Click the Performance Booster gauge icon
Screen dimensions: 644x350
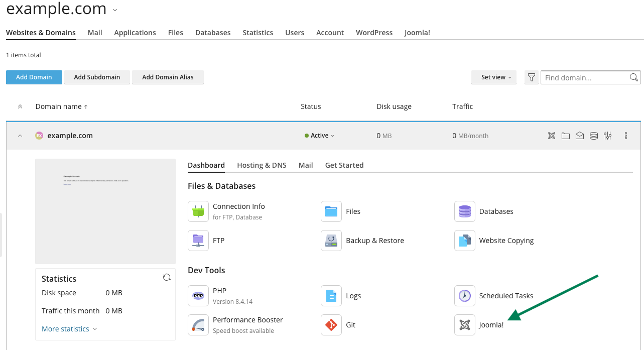point(198,325)
